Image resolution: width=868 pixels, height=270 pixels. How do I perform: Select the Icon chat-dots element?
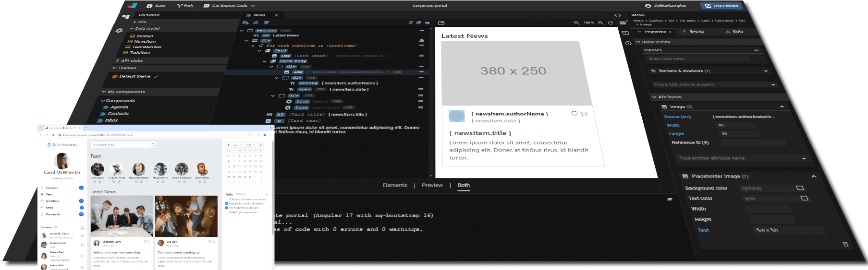pyautogui.click(x=319, y=107)
